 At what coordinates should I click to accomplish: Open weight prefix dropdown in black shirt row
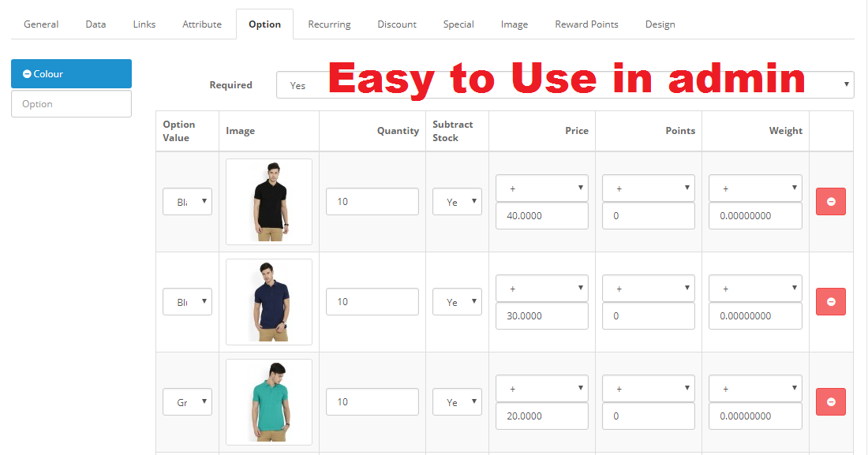click(755, 188)
